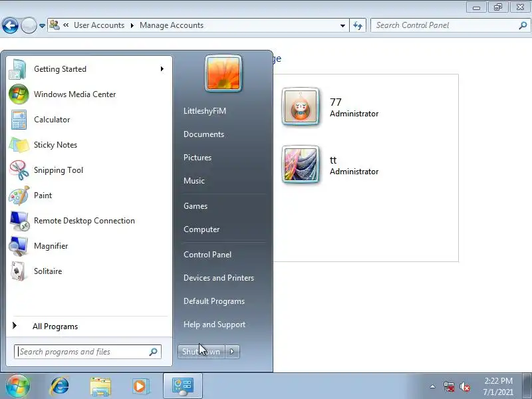Open the Solitaire cards icon
The image size is (532, 399).
[x=18, y=271]
